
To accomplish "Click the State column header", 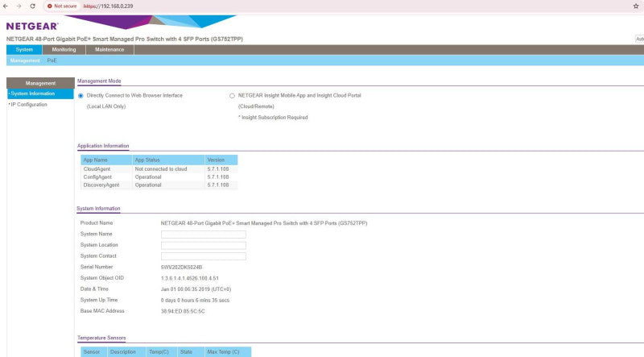I will point(191,352).
